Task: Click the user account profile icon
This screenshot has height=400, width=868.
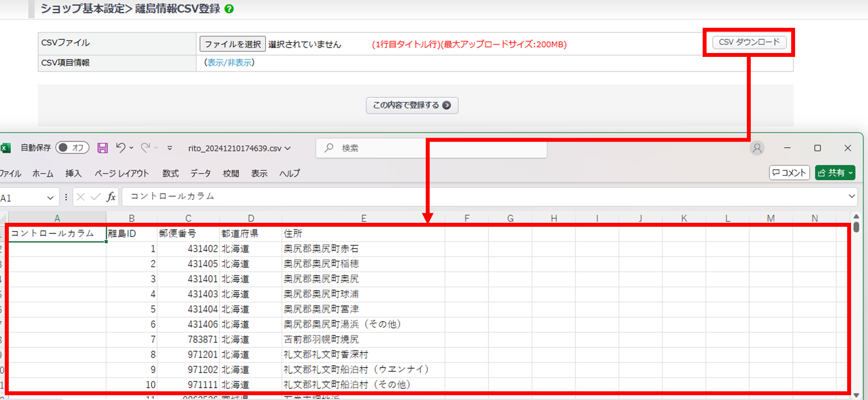Action: point(757,148)
